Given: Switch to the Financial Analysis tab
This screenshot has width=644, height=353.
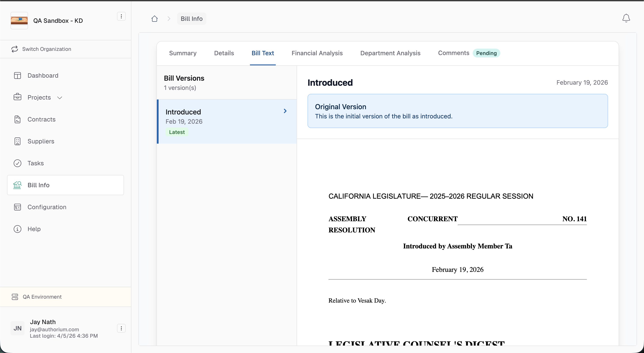Looking at the screenshot, I should 317,53.
